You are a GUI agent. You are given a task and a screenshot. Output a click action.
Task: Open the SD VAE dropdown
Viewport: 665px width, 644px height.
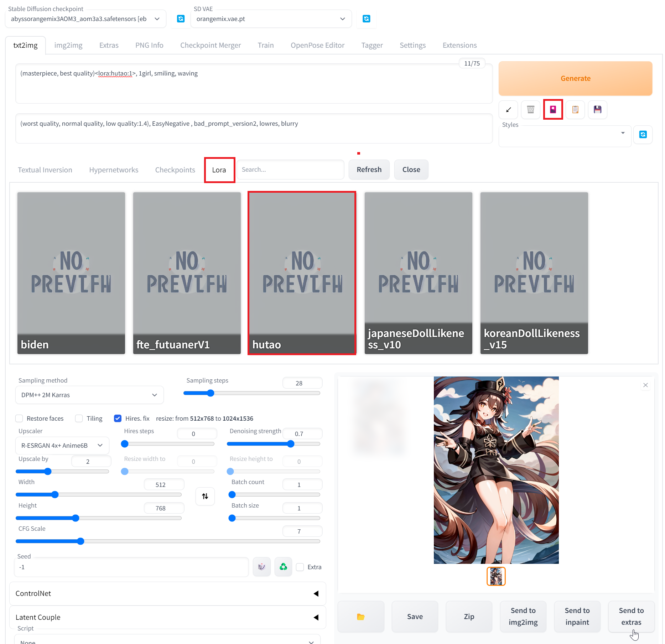(271, 19)
